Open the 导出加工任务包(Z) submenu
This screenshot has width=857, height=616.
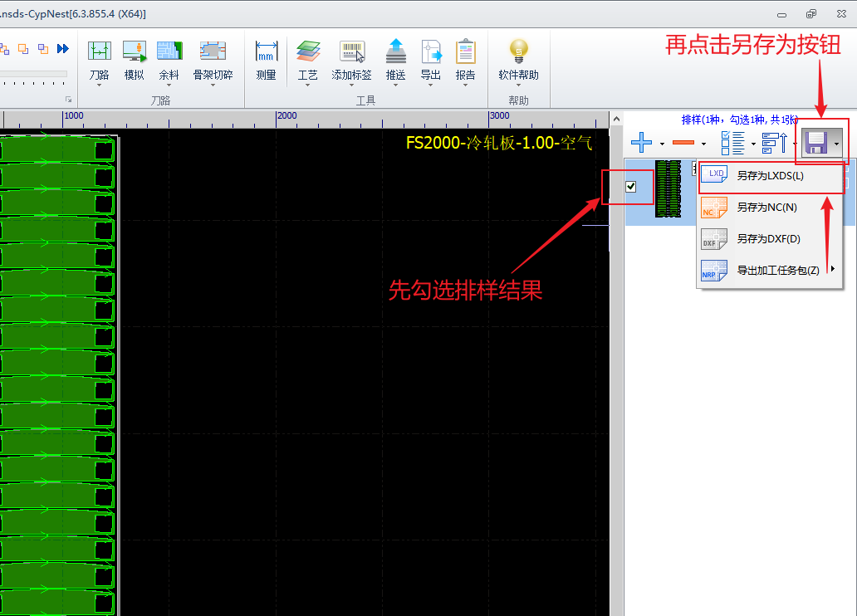770,271
